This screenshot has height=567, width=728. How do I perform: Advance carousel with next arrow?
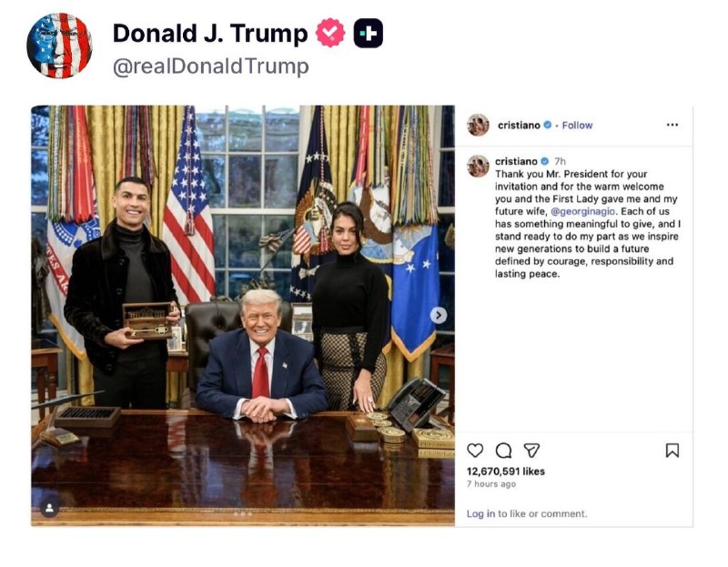(438, 315)
